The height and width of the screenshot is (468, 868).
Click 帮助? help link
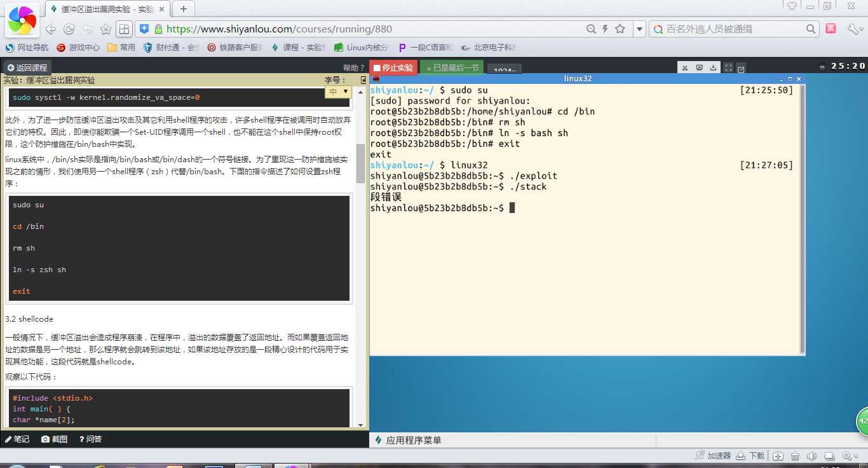354,67
